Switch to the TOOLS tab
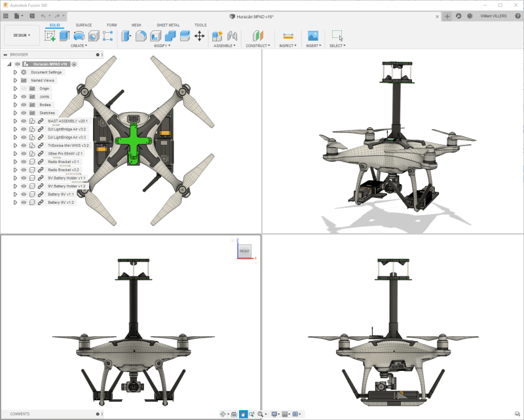This screenshot has width=524, height=420. (x=200, y=25)
